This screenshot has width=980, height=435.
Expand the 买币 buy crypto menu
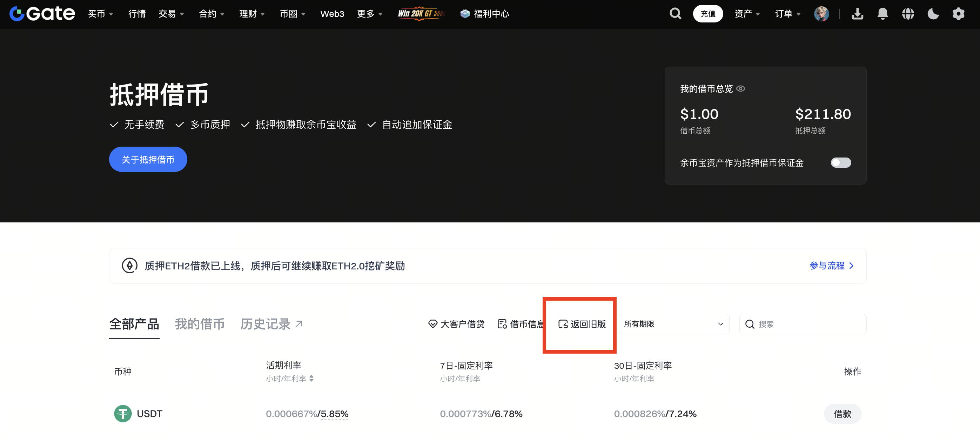(100, 14)
